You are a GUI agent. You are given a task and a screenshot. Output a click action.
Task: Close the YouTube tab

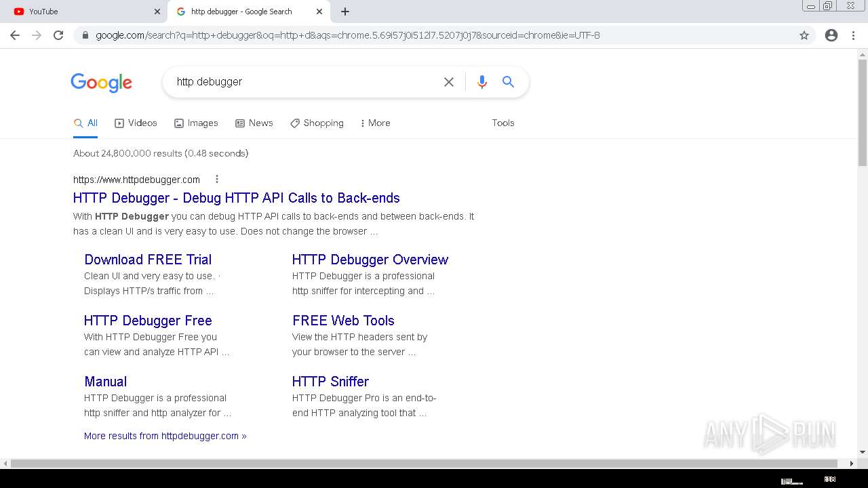[x=157, y=12]
